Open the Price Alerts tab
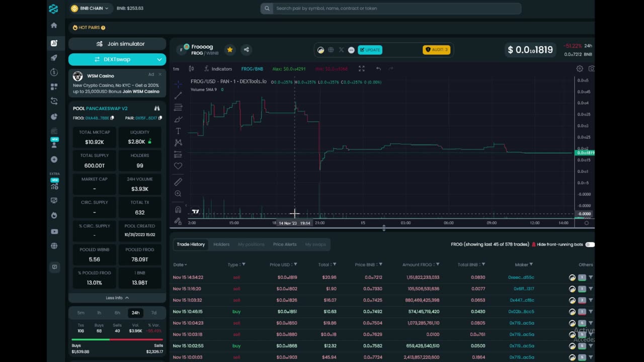This screenshot has width=644, height=362. pos(285,244)
